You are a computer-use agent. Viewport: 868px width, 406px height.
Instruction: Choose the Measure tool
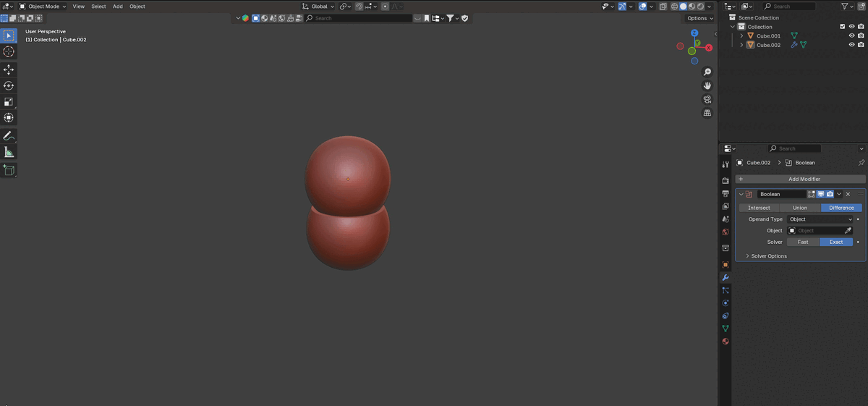coord(9,152)
